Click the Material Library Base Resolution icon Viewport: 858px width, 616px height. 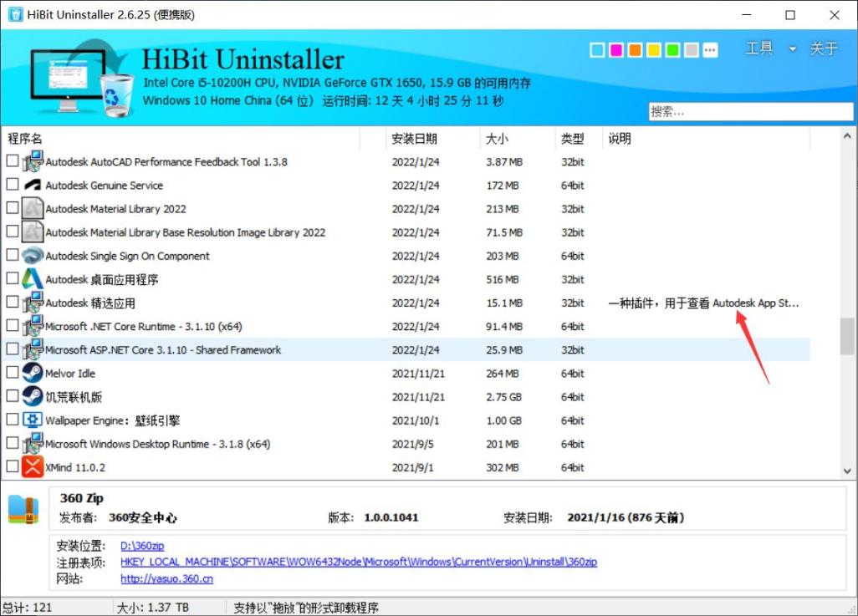[33, 232]
